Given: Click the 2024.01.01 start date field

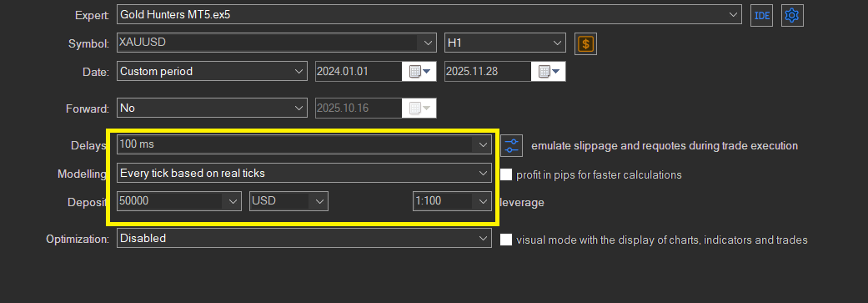Looking at the screenshot, I should click(x=359, y=72).
